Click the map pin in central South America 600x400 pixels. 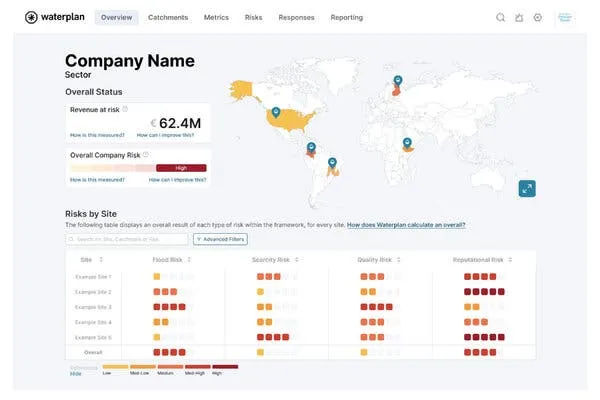pyautogui.click(x=332, y=163)
